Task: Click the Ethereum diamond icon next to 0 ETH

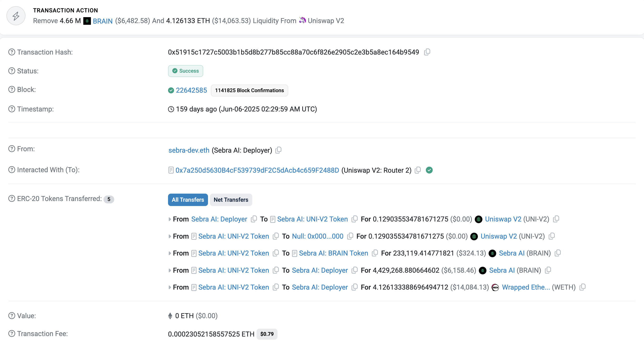Action: pyautogui.click(x=170, y=316)
